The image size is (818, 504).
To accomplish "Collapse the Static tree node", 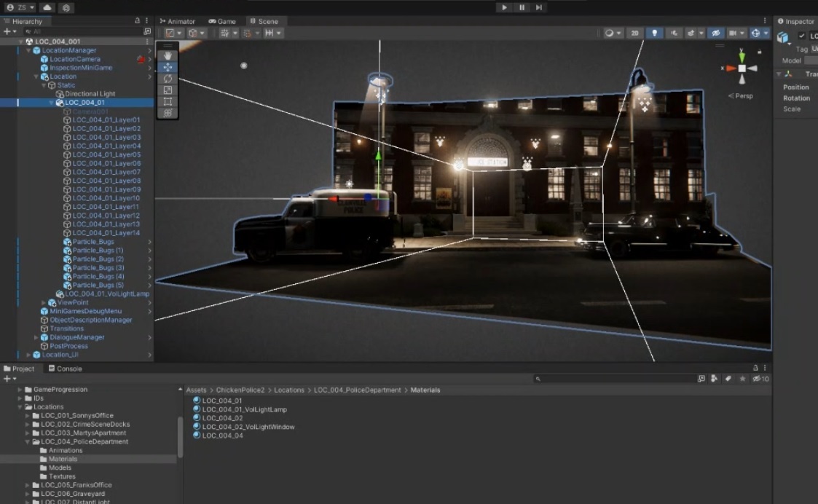I will (44, 85).
